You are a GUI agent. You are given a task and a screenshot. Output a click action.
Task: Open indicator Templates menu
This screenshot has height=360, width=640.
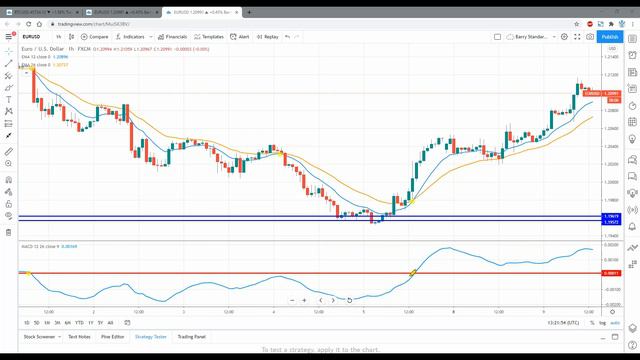click(209, 37)
